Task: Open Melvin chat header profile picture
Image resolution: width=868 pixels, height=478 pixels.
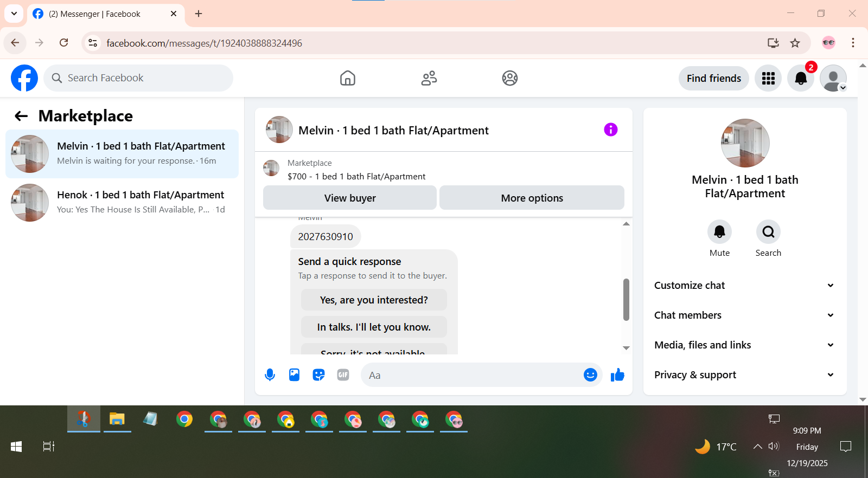Action: pos(279,130)
